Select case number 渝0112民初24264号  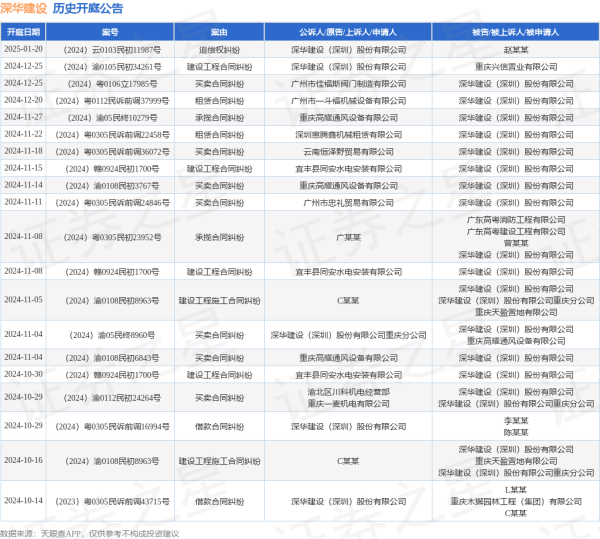pos(110,398)
